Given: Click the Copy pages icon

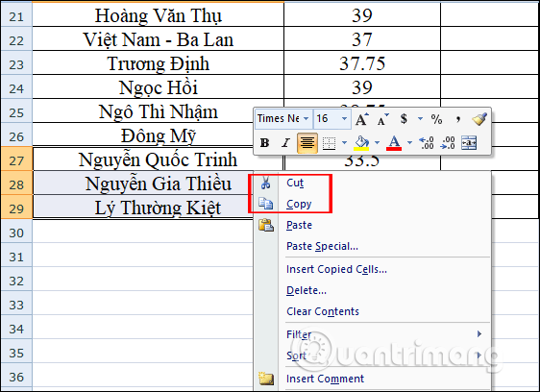Looking at the screenshot, I should coord(265,204).
